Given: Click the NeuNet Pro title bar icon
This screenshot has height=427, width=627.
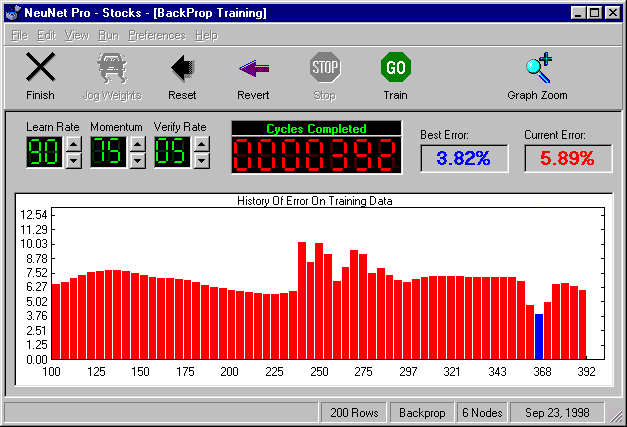Looking at the screenshot, I should [x=12, y=13].
